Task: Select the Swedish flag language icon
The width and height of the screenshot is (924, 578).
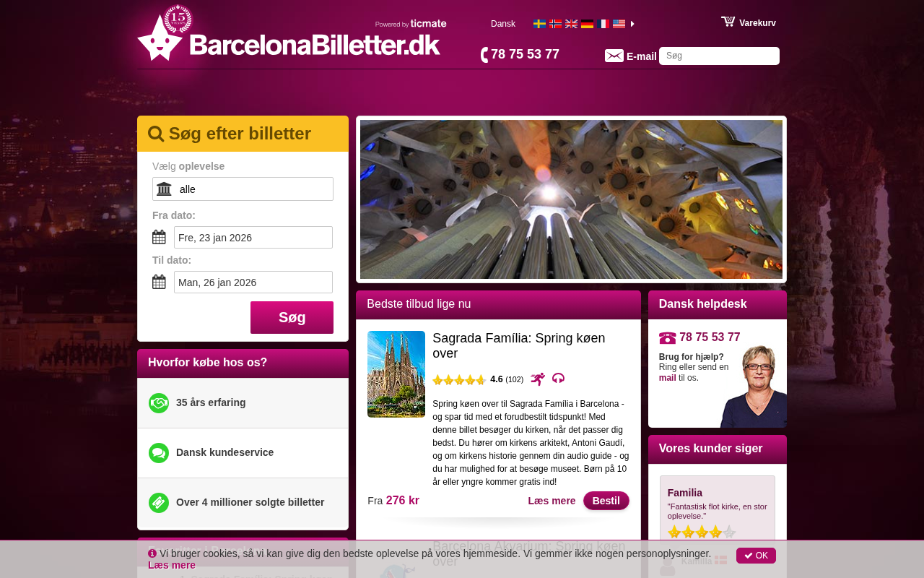Action: [539, 24]
